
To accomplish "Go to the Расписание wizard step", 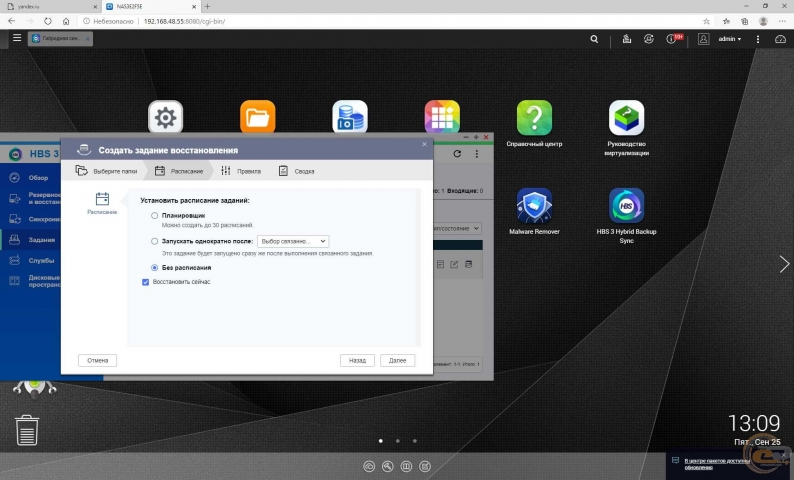I will [x=179, y=171].
